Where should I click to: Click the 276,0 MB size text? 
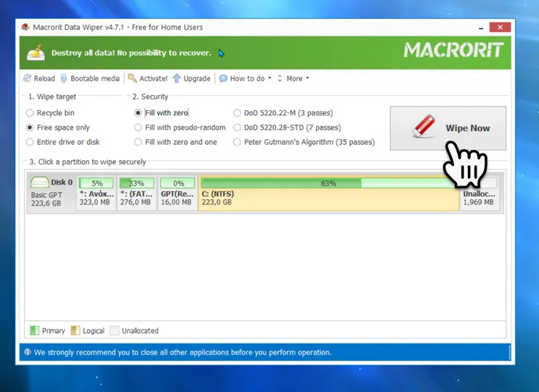point(135,202)
